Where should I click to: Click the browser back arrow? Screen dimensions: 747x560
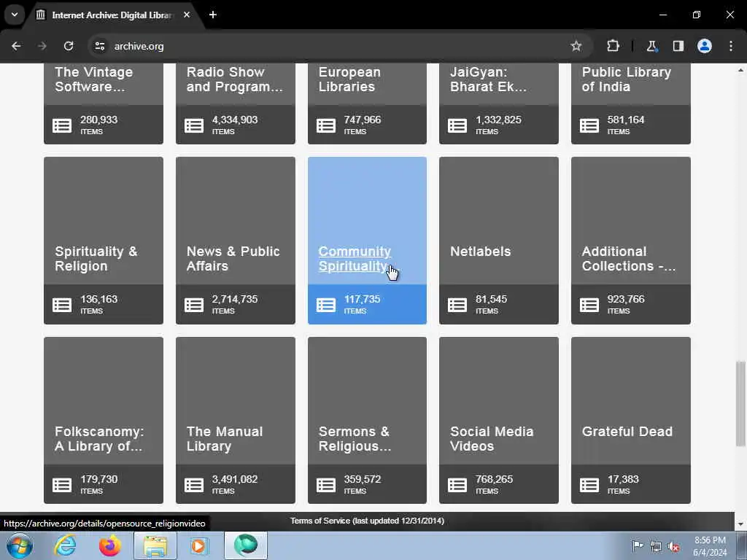tap(16, 46)
